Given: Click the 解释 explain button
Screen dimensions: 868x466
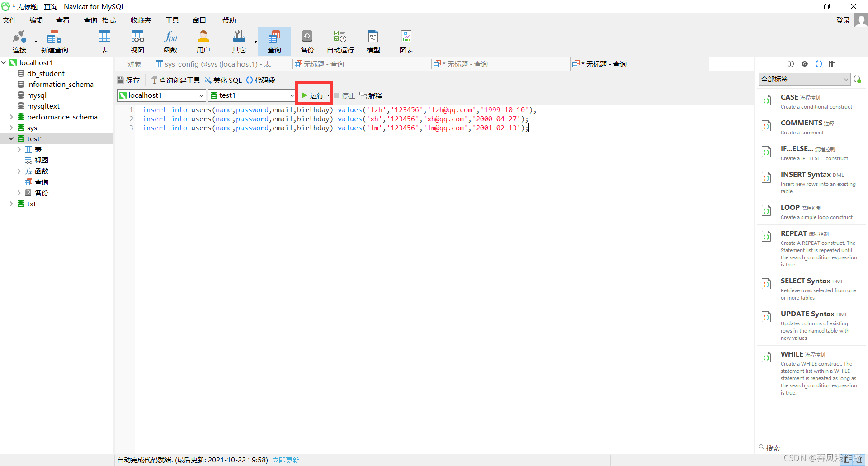Looking at the screenshot, I should coord(371,95).
